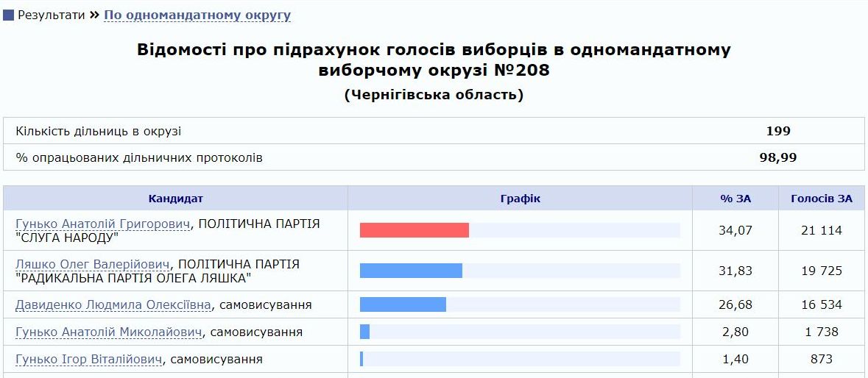Click the blue bar for Ляшко
This screenshot has width=868, height=378.
pyautogui.click(x=411, y=271)
